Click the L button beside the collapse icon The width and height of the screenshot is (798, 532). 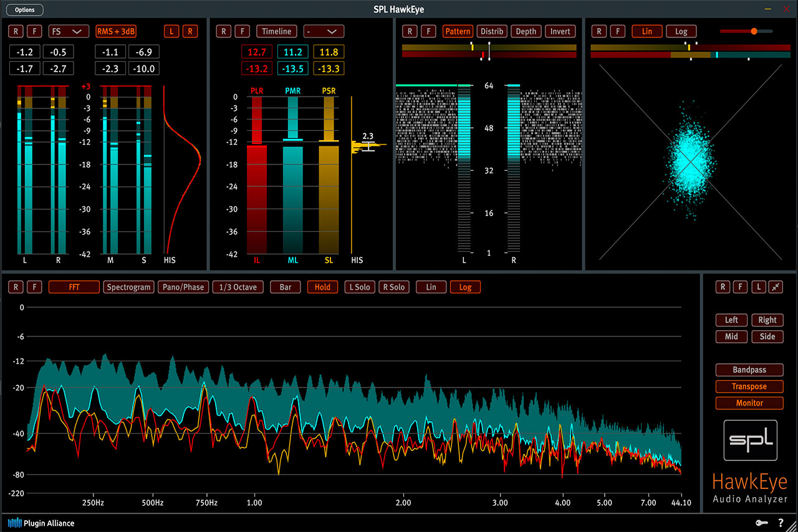(x=757, y=287)
